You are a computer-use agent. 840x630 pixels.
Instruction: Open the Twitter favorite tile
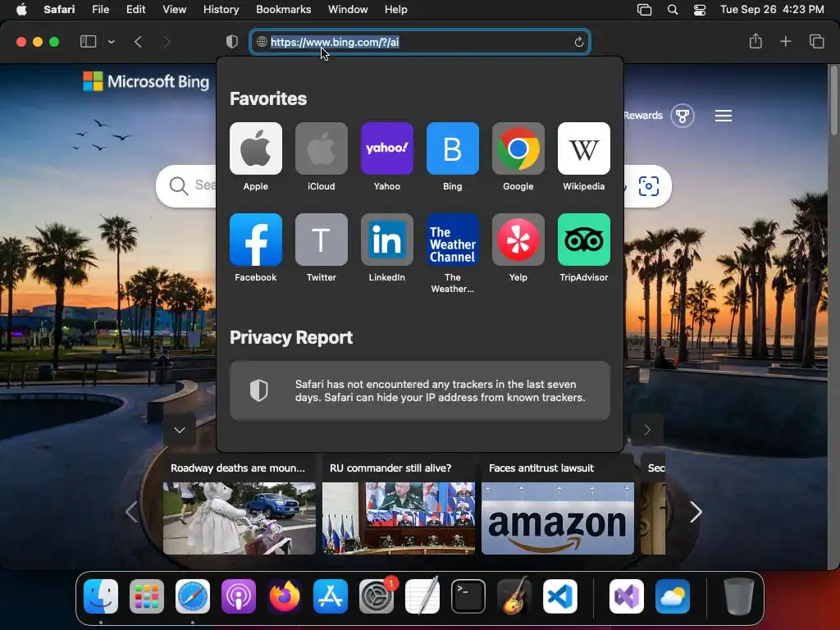click(x=321, y=240)
